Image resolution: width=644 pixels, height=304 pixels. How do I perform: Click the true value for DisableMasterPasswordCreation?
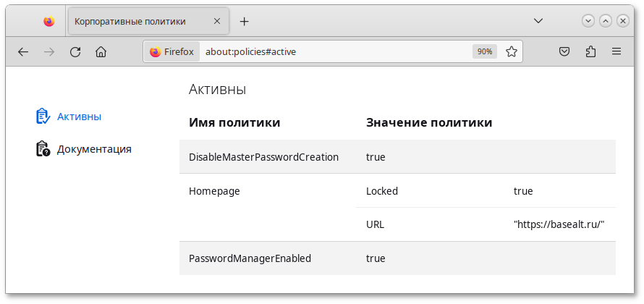click(376, 157)
